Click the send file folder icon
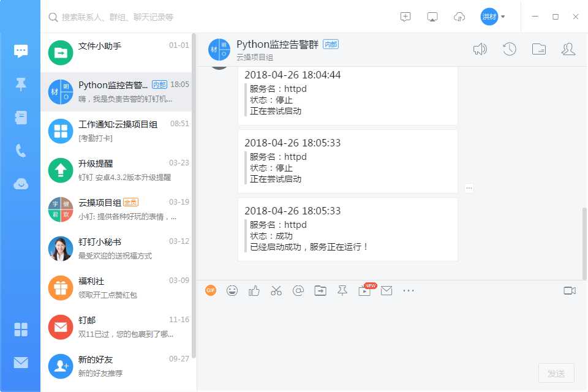 tap(320, 290)
